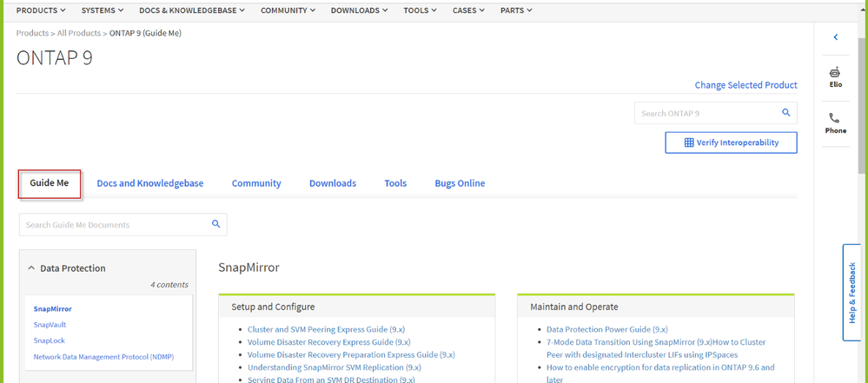Expand the PARTS dropdown menu
Image resolution: width=868 pixels, height=383 pixels.
click(x=516, y=10)
